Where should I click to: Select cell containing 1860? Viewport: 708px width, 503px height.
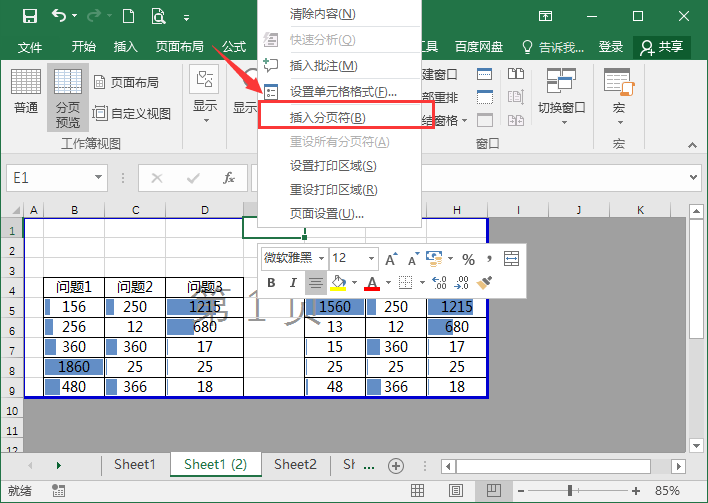74,367
